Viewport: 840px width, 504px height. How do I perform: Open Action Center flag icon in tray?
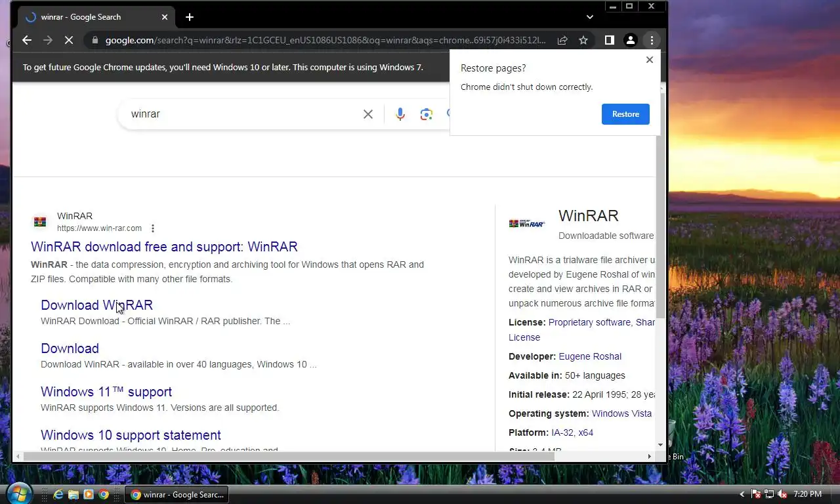click(756, 494)
